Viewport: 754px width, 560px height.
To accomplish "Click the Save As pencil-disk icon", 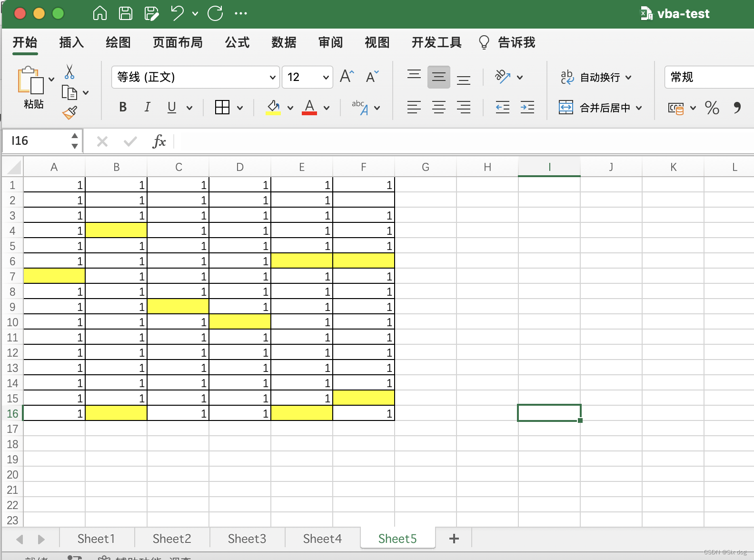I will click(x=152, y=13).
